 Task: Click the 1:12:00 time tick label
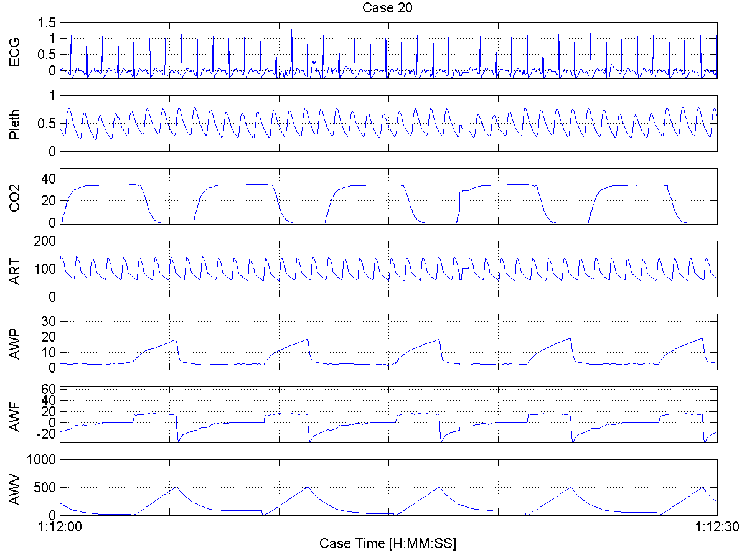(60, 527)
